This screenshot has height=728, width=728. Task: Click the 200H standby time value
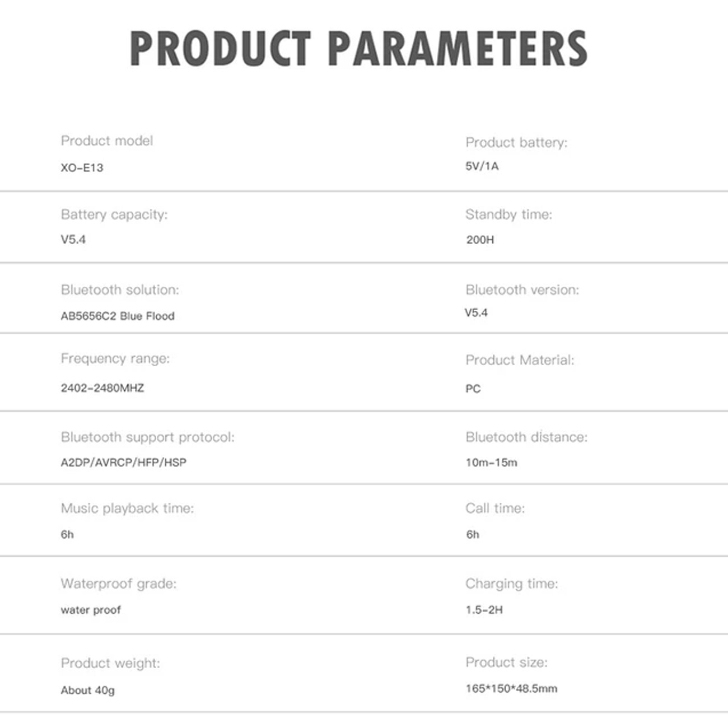pyautogui.click(x=480, y=240)
